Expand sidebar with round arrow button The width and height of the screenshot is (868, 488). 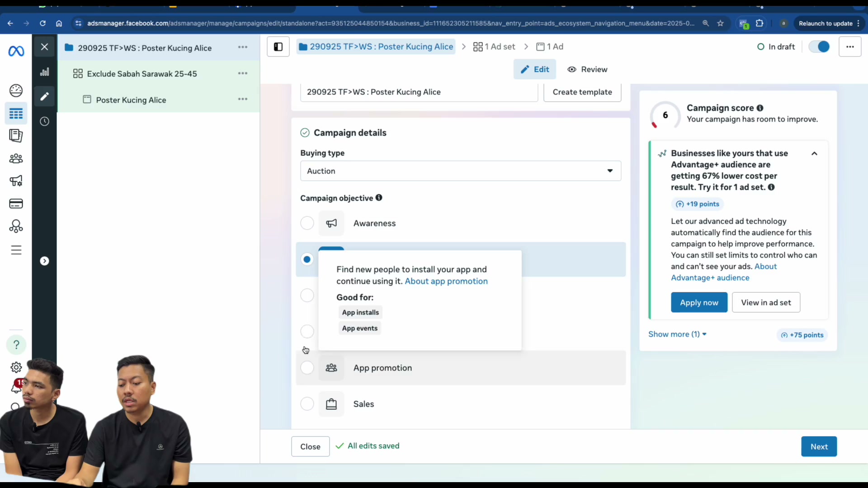coord(44,261)
